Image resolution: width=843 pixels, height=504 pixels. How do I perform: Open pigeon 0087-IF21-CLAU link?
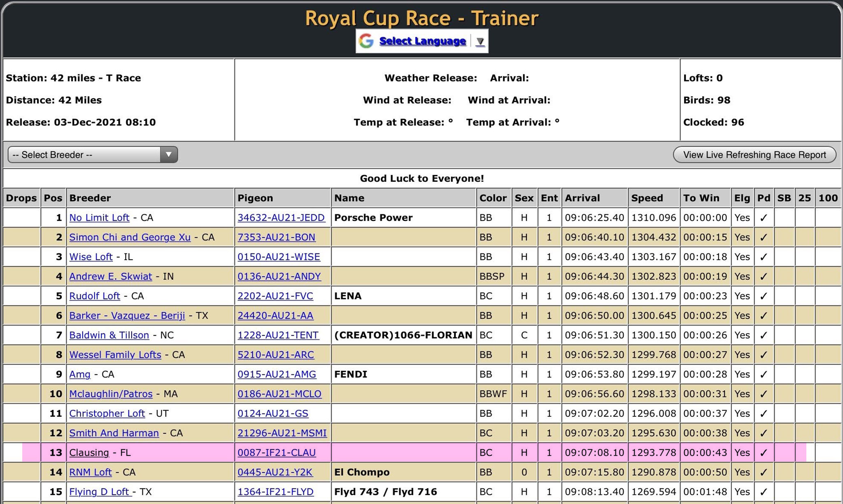point(277,453)
